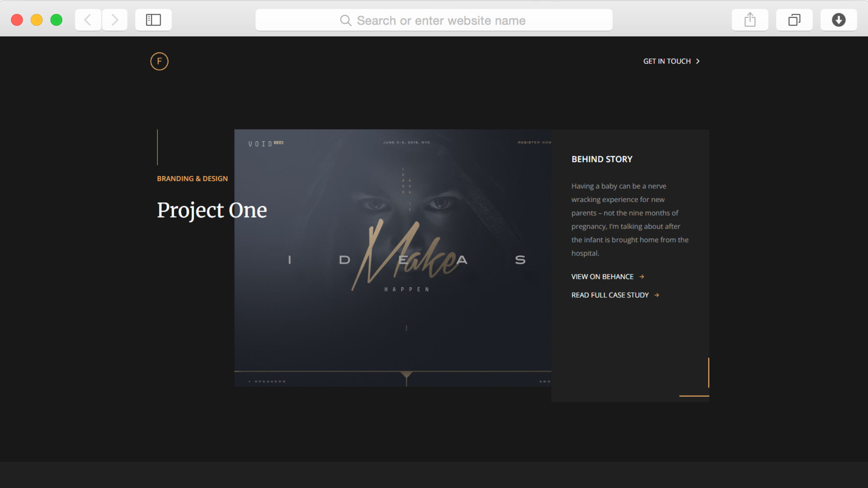The width and height of the screenshot is (868, 488).
Task: Click the Behind Story heading
Action: coord(602,159)
